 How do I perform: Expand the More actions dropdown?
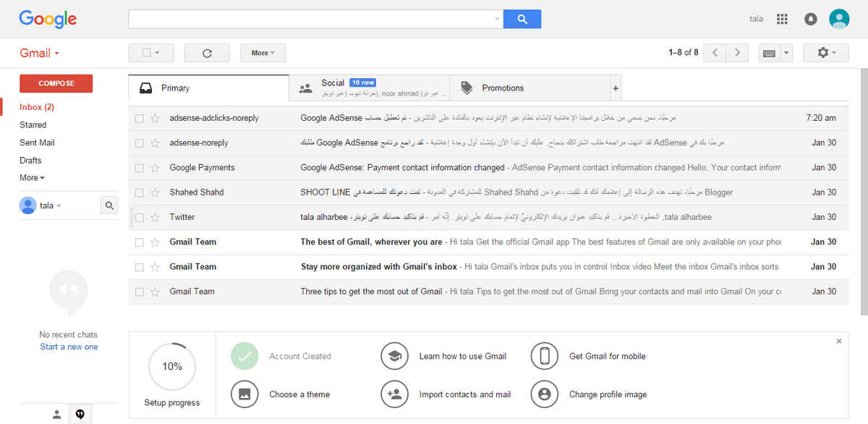coord(263,53)
